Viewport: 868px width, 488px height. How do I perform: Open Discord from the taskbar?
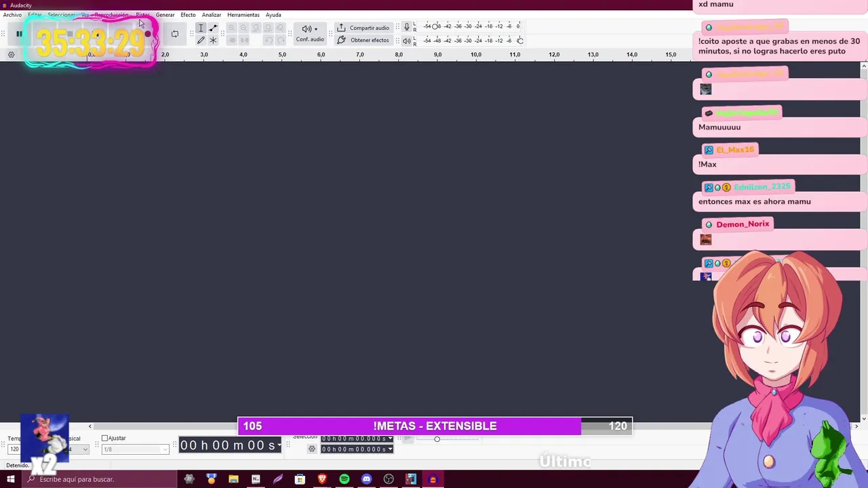coord(367,479)
